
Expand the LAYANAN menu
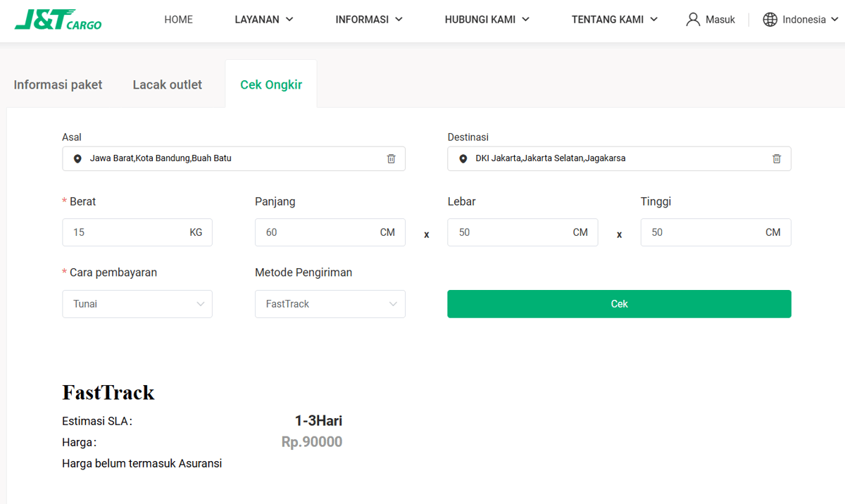(264, 20)
